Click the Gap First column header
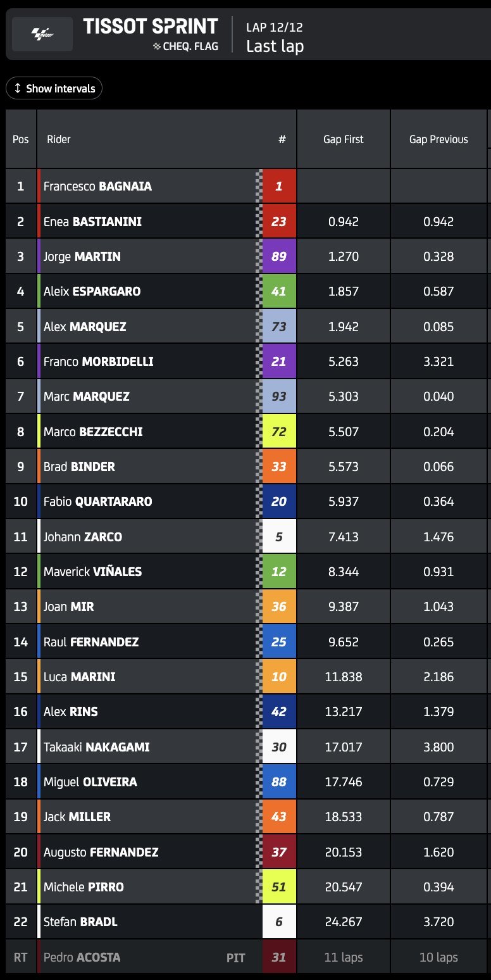This screenshot has height=980, width=491. point(343,139)
